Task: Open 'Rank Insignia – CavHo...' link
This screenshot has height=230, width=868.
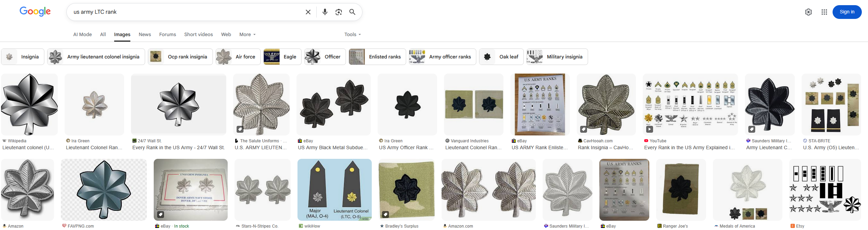Action: [x=605, y=147]
